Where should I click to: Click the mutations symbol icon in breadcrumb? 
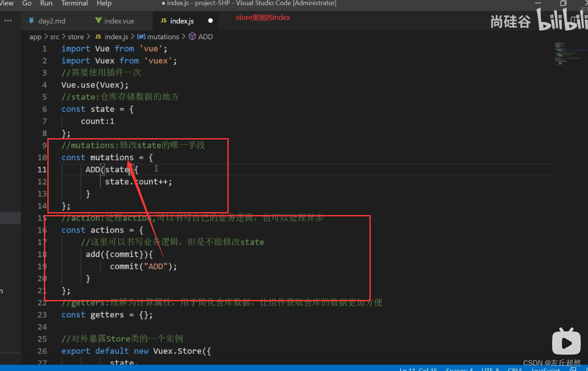(x=141, y=37)
